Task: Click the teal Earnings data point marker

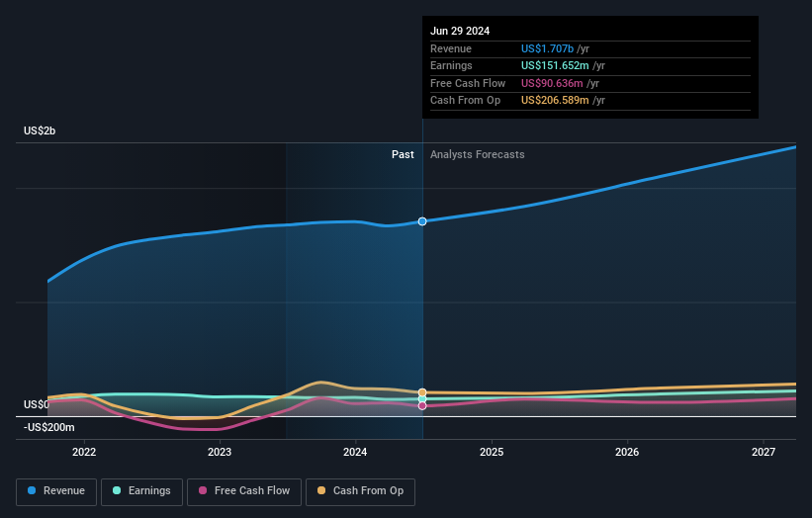Action: (x=422, y=399)
